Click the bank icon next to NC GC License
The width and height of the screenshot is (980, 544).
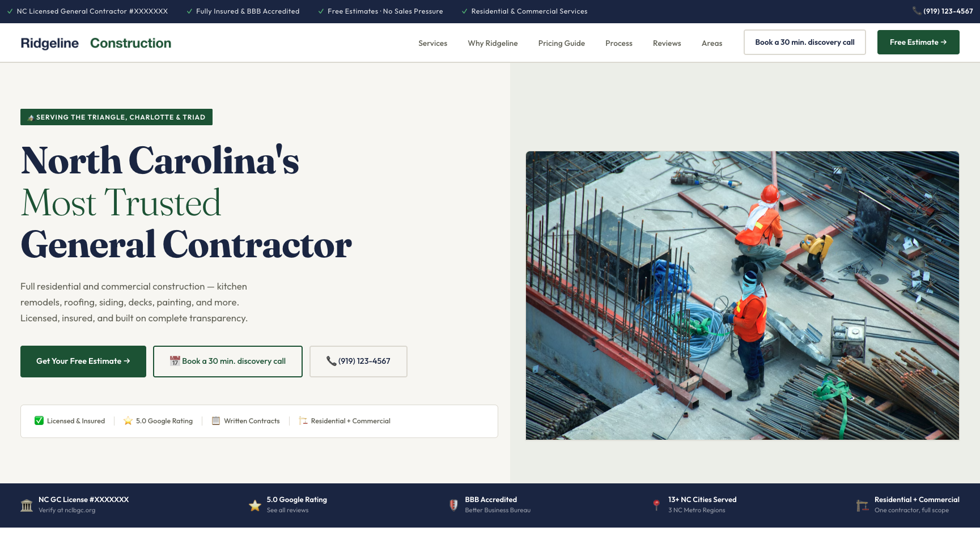click(x=27, y=505)
